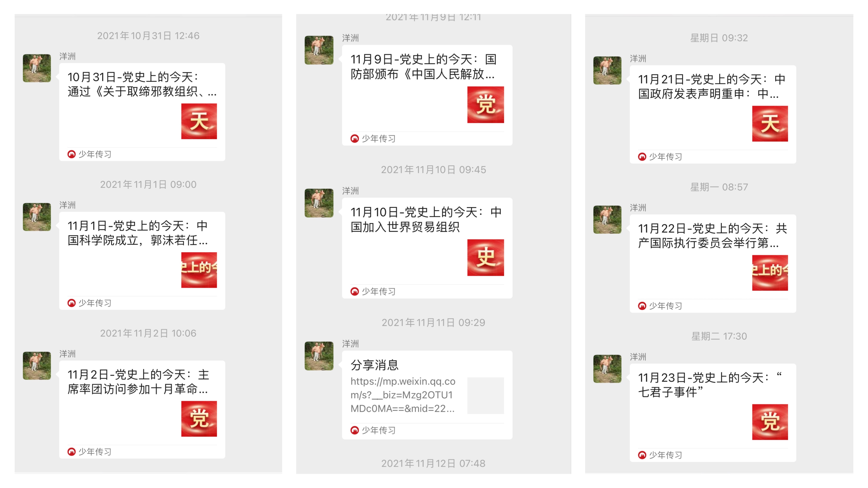This screenshot has width=868, height=488.
Task: Click 洋洲's avatar beside the 11月21日 message
Action: (607, 70)
